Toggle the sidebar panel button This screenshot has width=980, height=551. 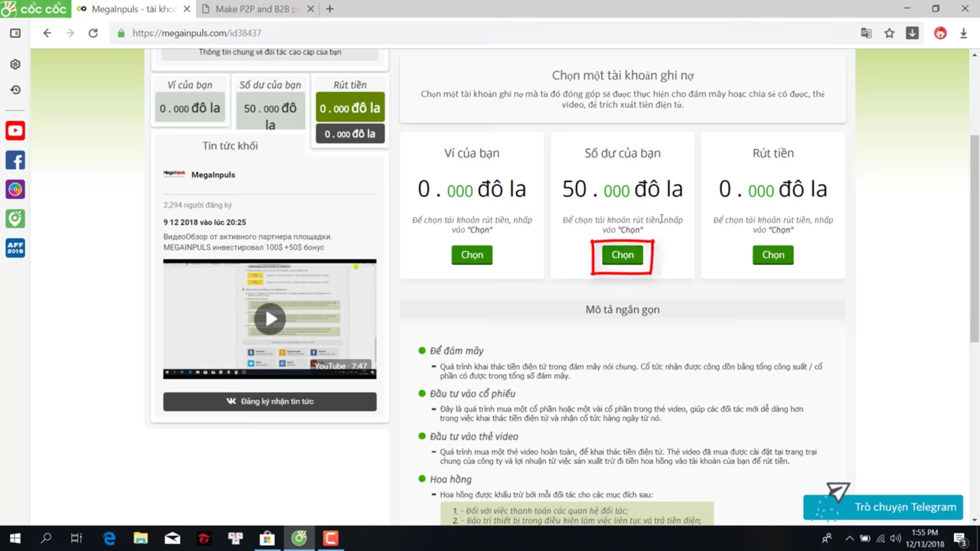tap(15, 33)
